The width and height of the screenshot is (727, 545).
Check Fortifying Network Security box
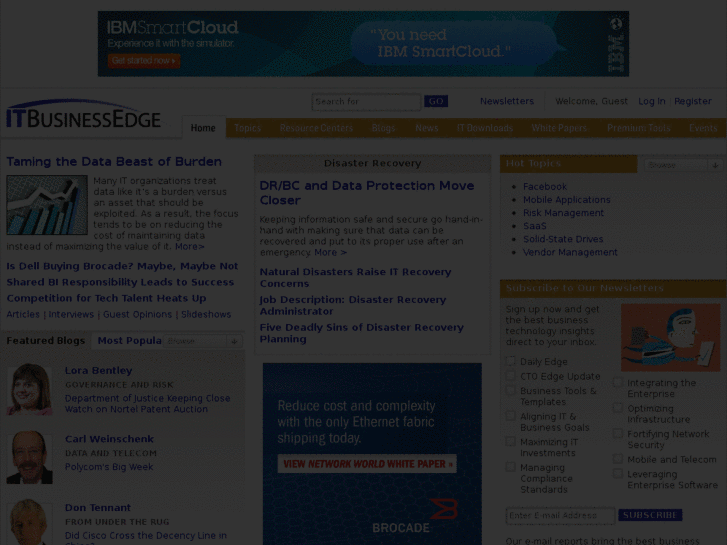(x=618, y=433)
